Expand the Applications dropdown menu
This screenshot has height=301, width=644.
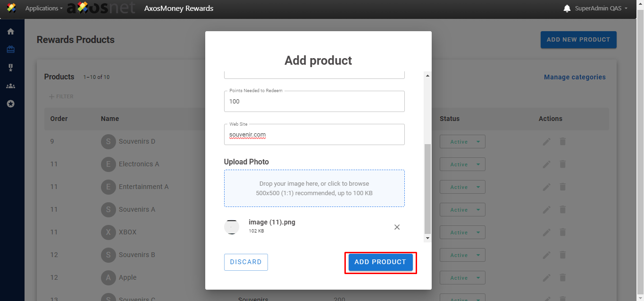click(43, 9)
